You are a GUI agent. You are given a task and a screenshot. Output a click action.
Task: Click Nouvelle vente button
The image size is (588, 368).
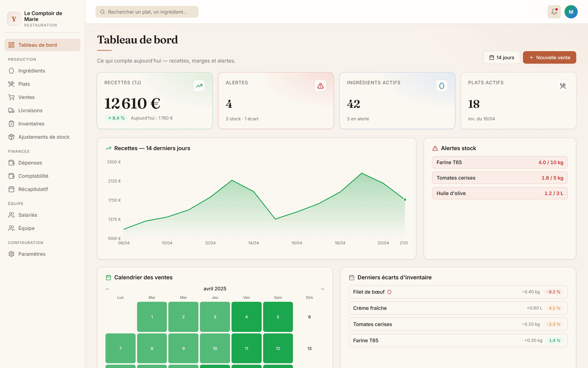click(549, 57)
